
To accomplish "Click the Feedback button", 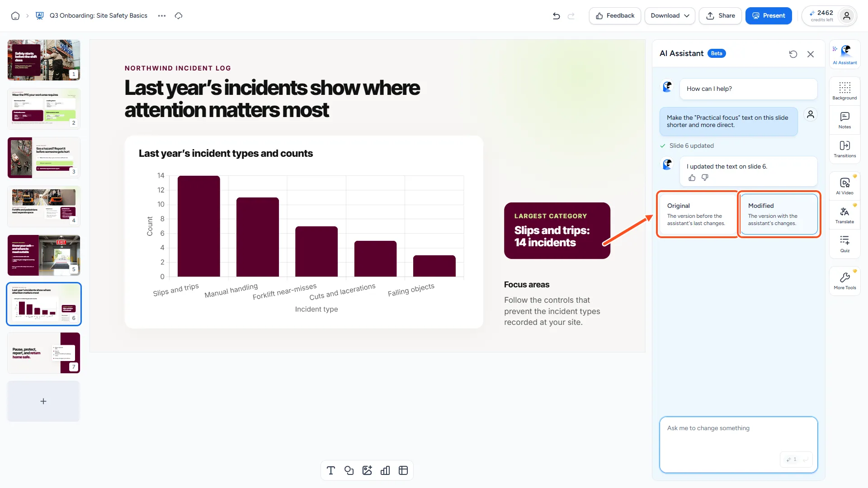I will coord(615,16).
